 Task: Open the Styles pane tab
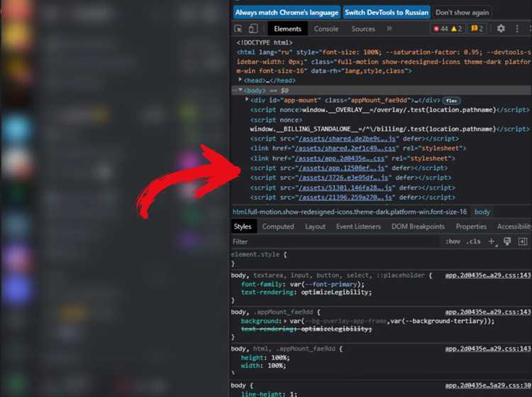(243, 227)
